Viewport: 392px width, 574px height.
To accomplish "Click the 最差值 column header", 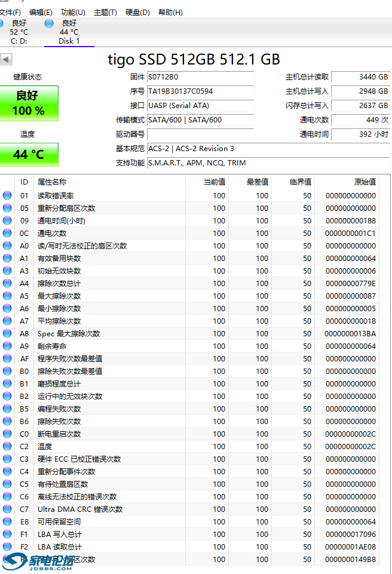I will pyautogui.click(x=250, y=182).
